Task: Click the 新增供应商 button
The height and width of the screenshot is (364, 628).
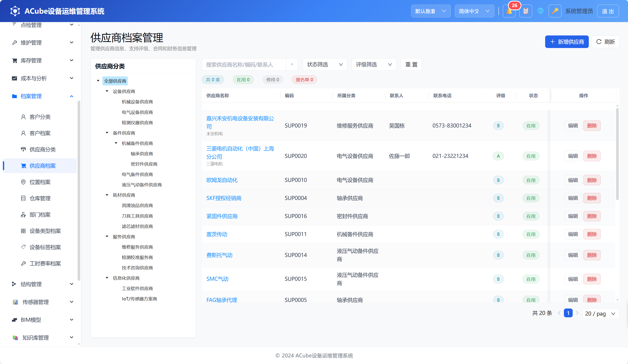Action: click(x=567, y=42)
